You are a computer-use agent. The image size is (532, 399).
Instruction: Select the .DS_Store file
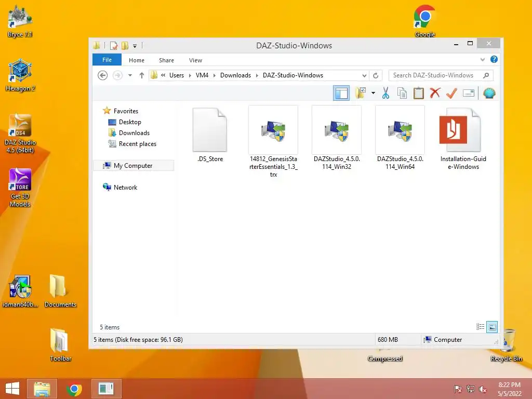pyautogui.click(x=210, y=135)
